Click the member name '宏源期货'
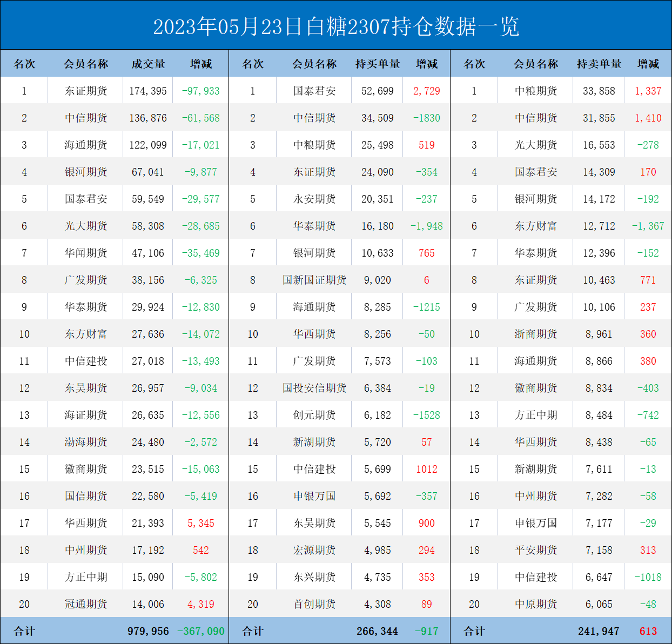This screenshot has width=672, height=644. tap(314, 550)
